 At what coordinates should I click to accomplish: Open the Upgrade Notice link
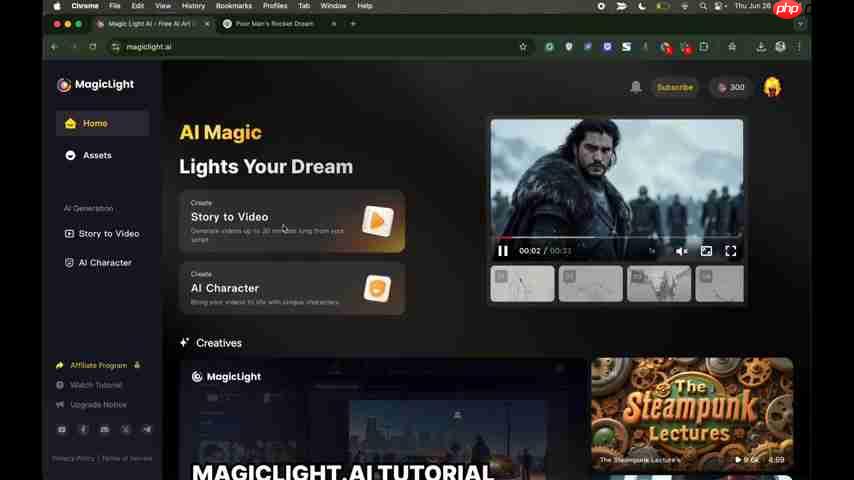(92, 405)
